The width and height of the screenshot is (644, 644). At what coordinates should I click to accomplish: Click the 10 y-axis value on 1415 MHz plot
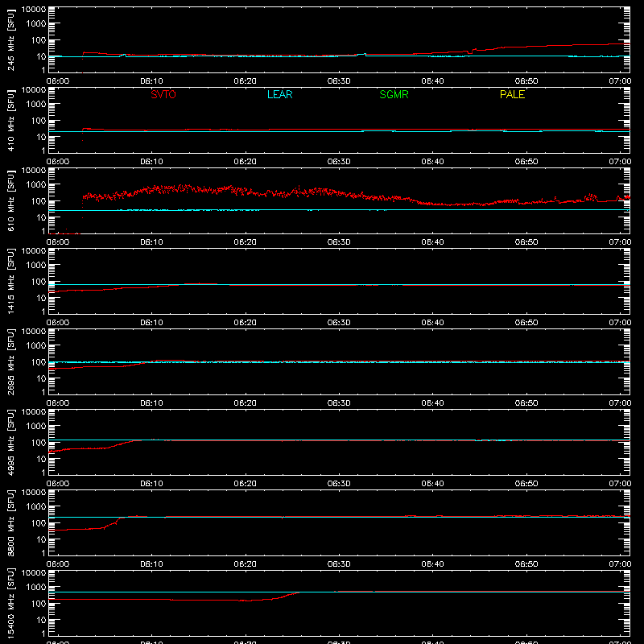pos(41,298)
